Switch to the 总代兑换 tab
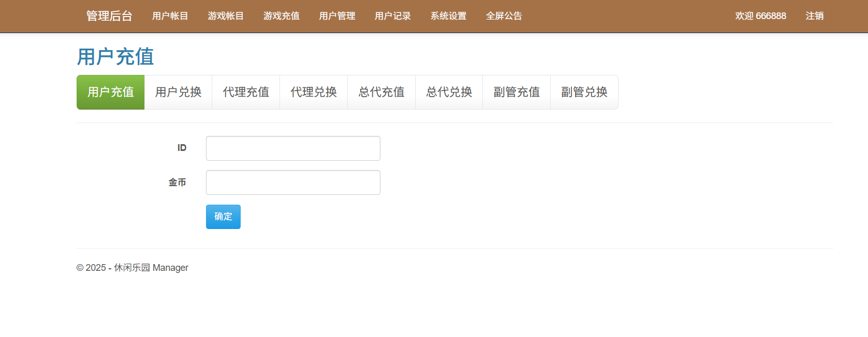The height and width of the screenshot is (337, 868). point(449,92)
